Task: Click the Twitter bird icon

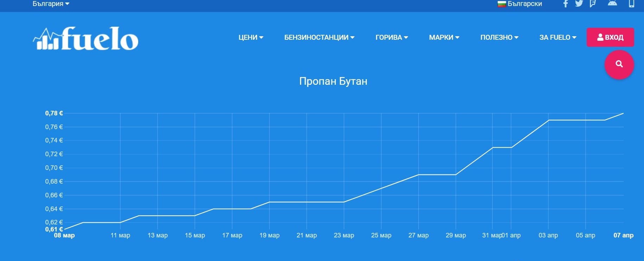Action: (x=579, y=4)
